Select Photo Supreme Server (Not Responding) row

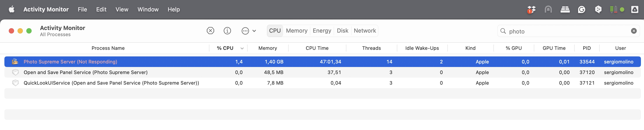click(322, 62)
